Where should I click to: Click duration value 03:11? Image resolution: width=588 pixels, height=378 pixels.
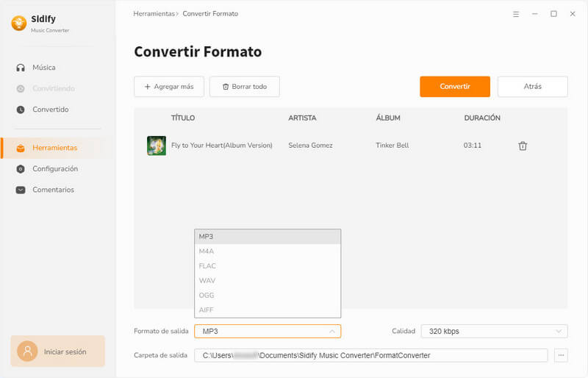(473, 146)
